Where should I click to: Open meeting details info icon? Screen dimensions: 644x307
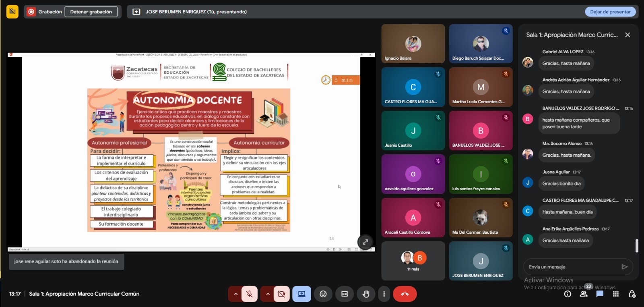pos(568,294)
